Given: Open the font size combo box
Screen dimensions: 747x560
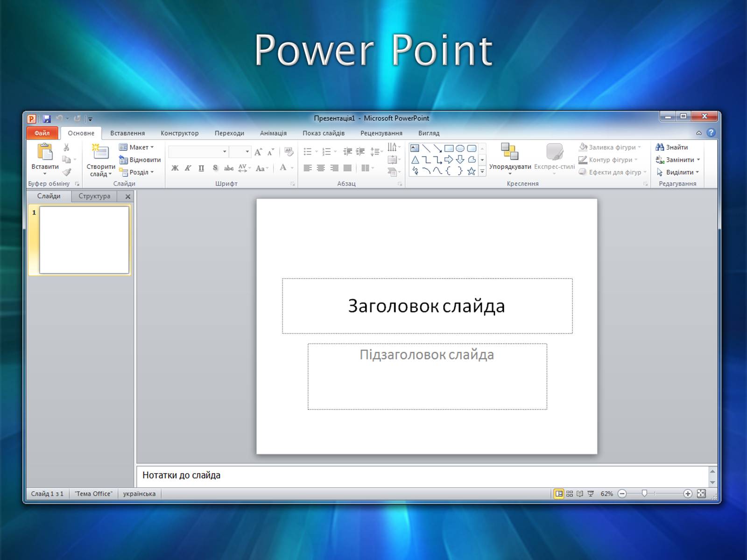Looking at the screenshot, I should pos(240,152).
